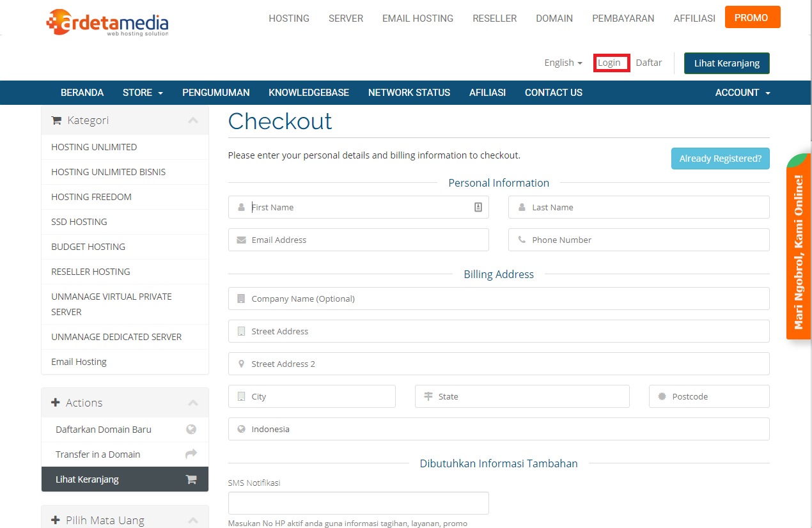Click the globe icon beside Daftarkan Domain Baru
Screen dimensions: 812x528
191,430
